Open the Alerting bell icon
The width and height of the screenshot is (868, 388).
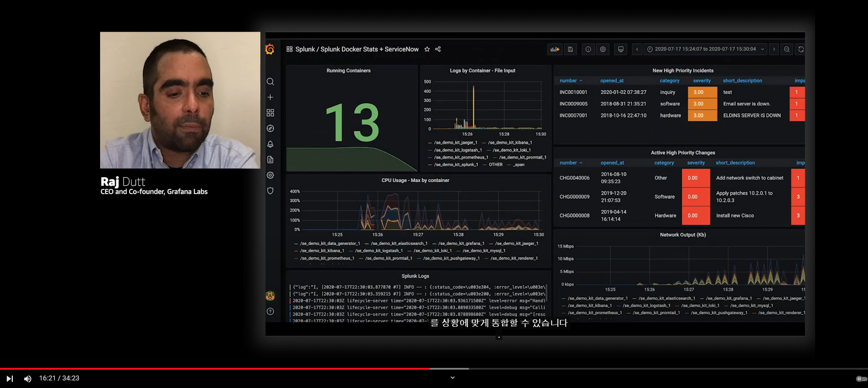pyautogui.click(x=270, y=144)
